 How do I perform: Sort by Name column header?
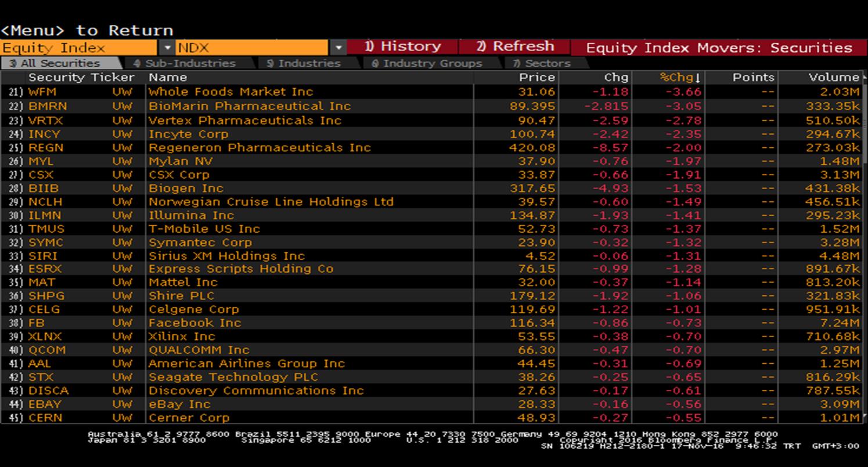(x=168, y=77)
